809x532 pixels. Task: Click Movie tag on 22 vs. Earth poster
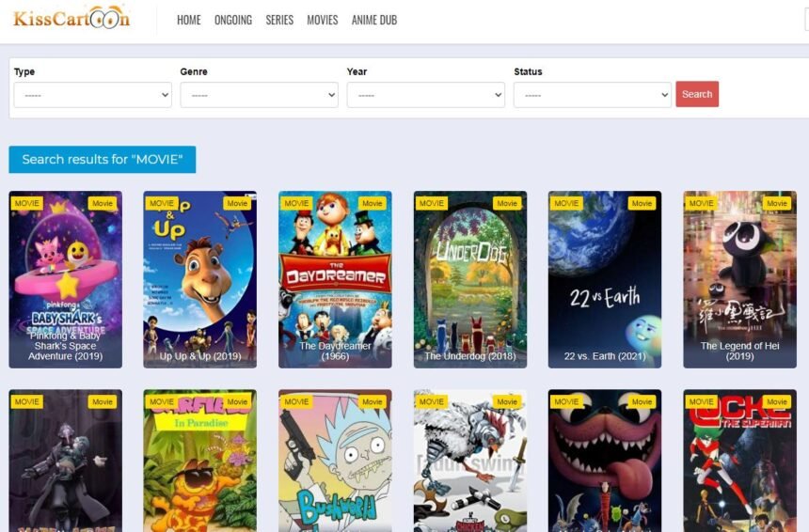point(642,203)
